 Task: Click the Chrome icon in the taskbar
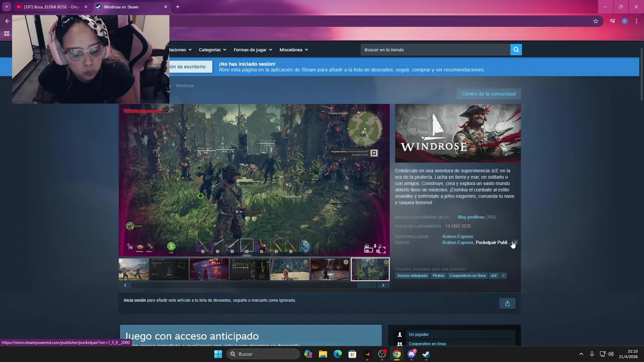396,354
